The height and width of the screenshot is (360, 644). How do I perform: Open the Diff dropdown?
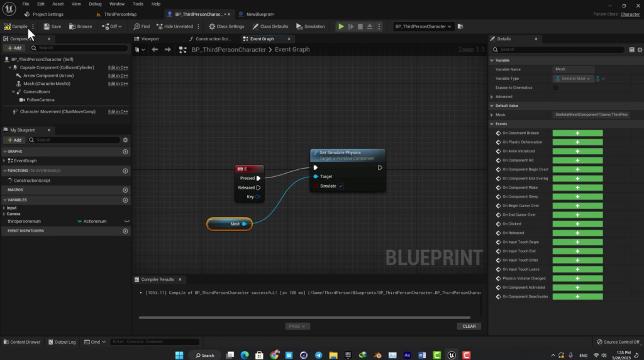point(112,26)
